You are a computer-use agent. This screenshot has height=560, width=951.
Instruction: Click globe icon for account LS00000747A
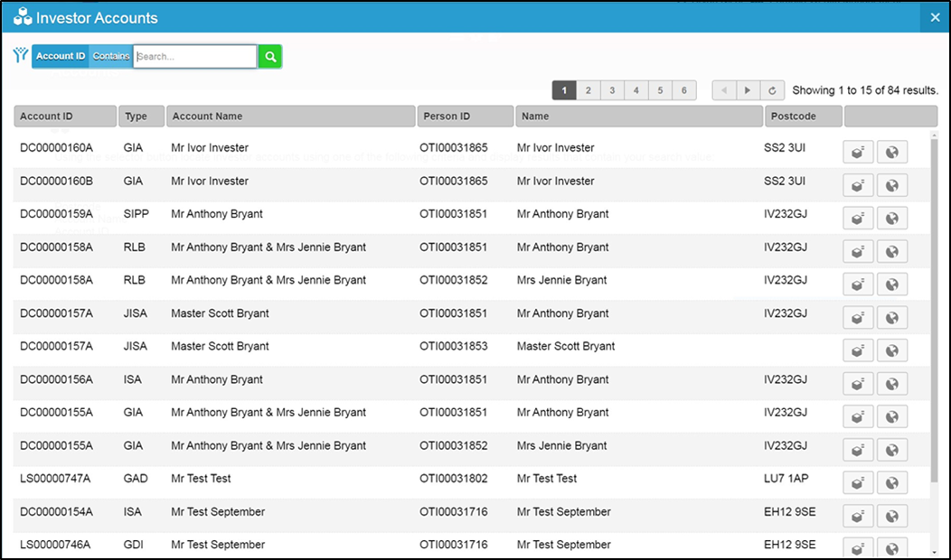891,483
